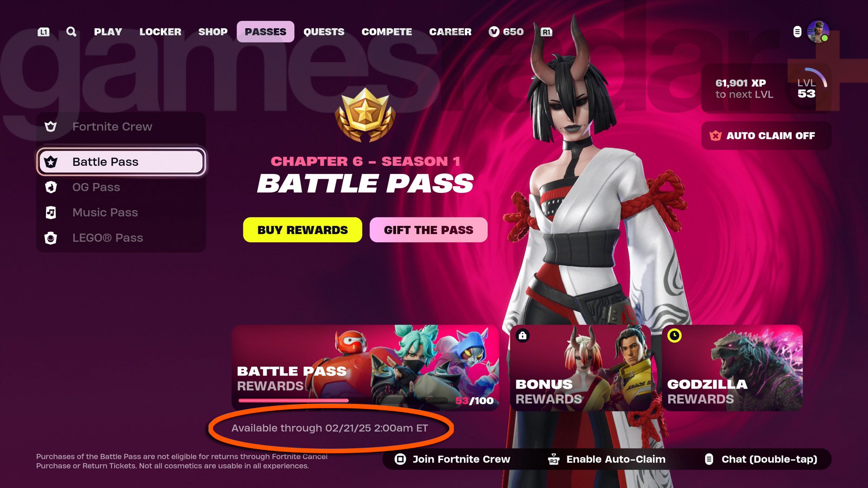Screen dimensions: 868x488
Task: Click the Music Pass note icon
Action: 51,212
